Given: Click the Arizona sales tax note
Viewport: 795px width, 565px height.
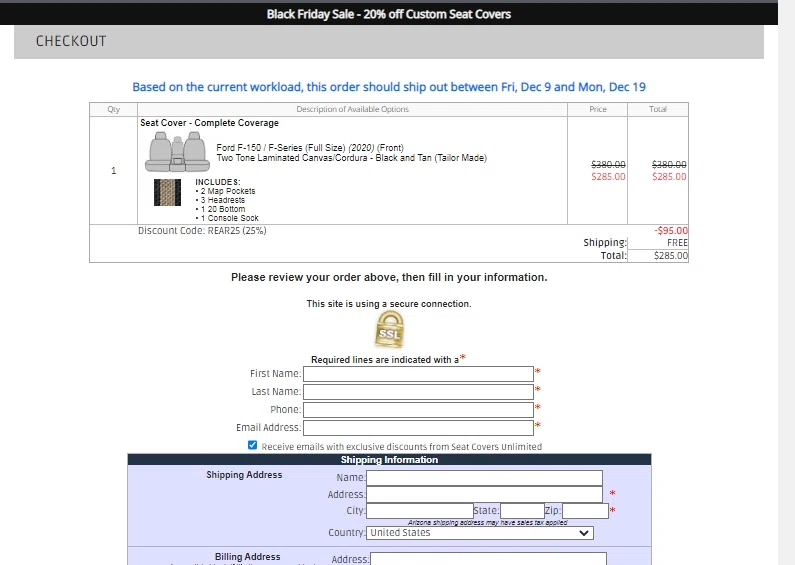Looking at the screenshot, I should click(487, 522).
